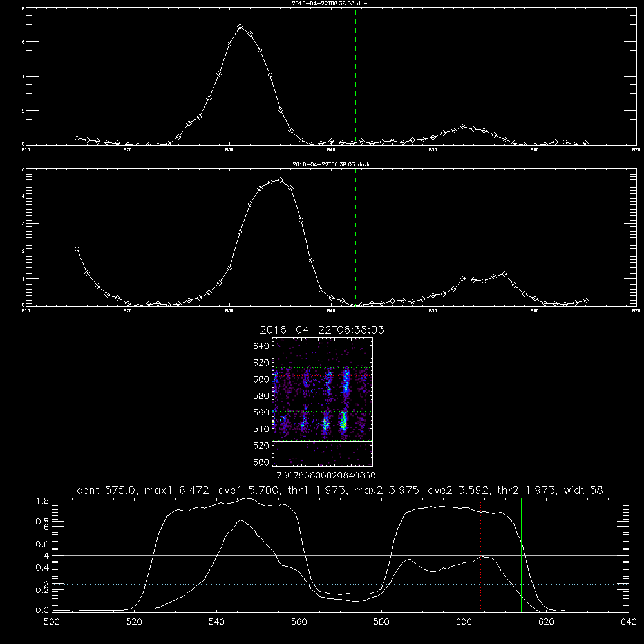Click the right red dotted line in bottom plot
Viewport: 644px width, 644px height.
480,555
